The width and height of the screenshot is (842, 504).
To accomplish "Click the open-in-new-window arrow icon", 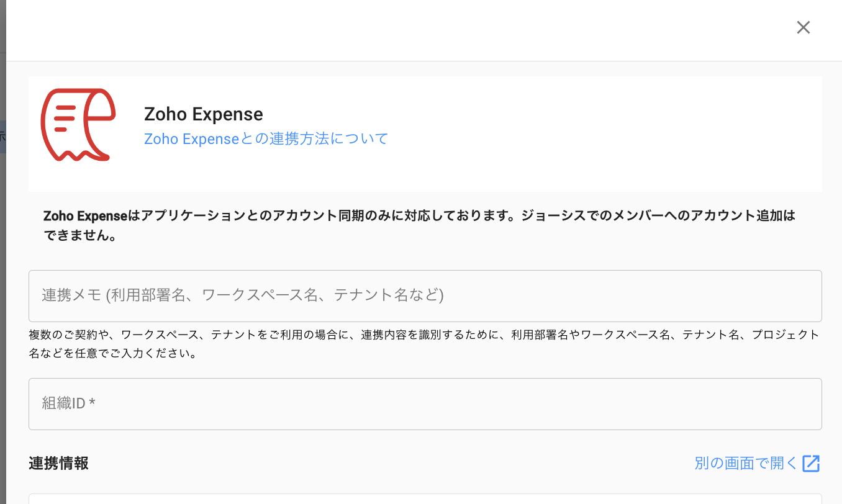I will [x=811, y=464].
